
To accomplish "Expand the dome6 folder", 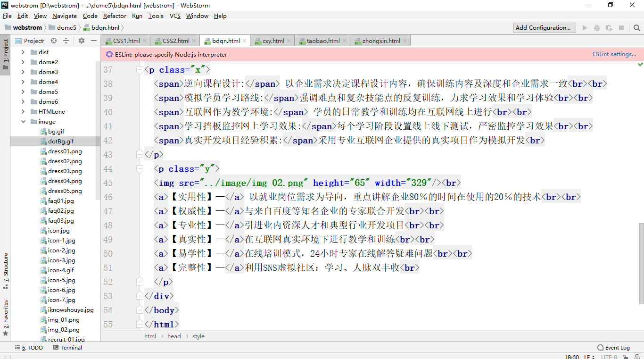I will pyautogui.click(x=23, y=102).
